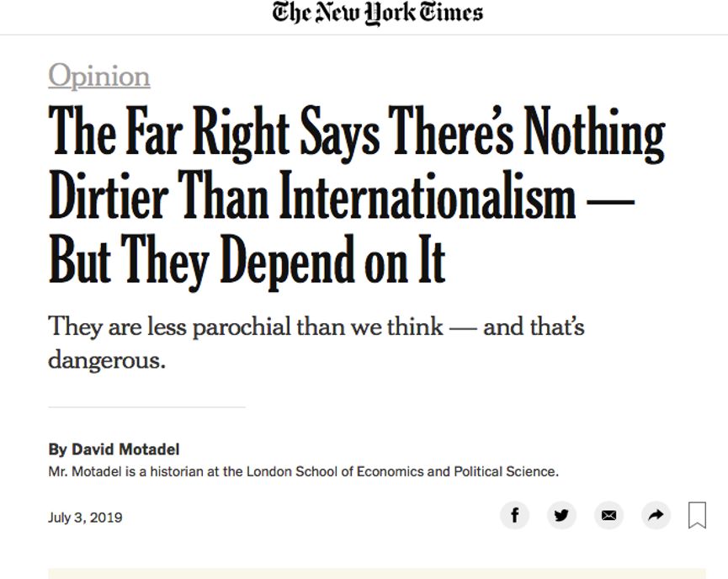Click the horizontal divider above the byline

(x=146, y=407)
